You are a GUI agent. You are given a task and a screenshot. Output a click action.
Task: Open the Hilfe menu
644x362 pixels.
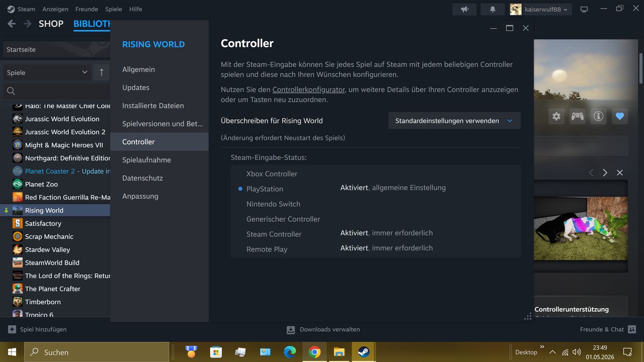pyautogui.click(x=135, y=9)
